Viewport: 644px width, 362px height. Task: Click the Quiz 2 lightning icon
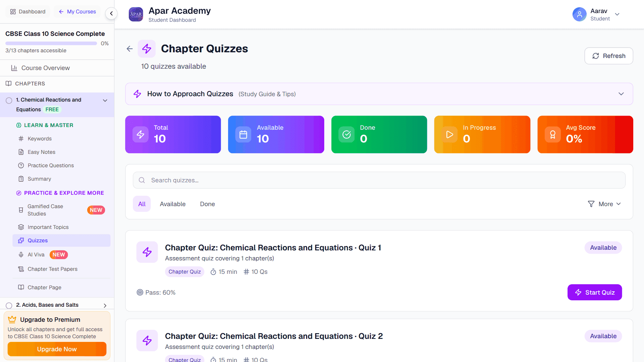[x=147, y=341]
